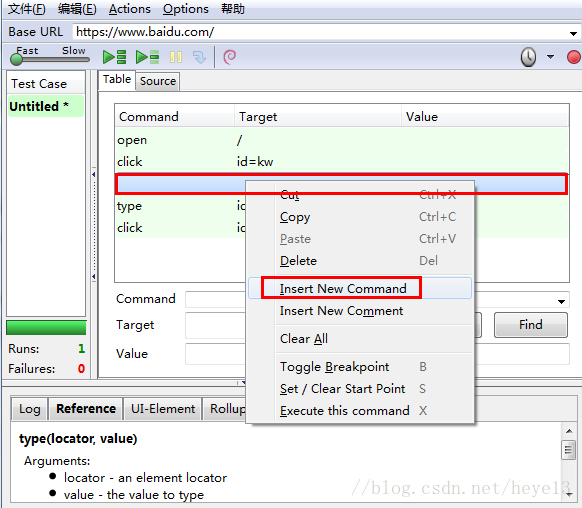
Task: Open the 文件(F) menu
Action: tap(27, 9)
